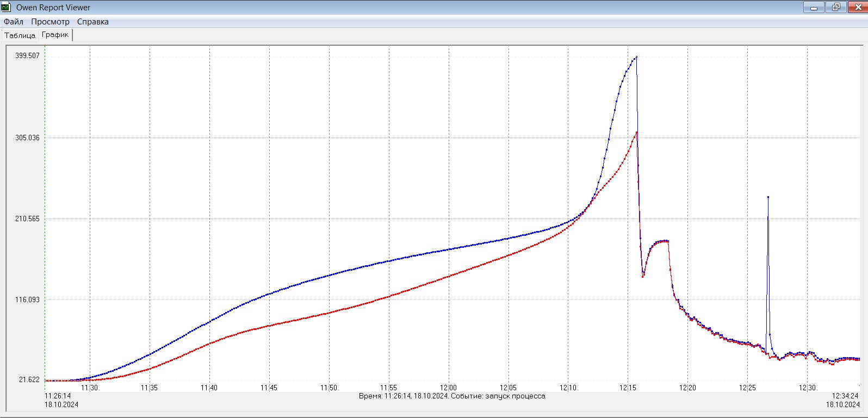Open the Просмотр menu

tap(50, 22)
